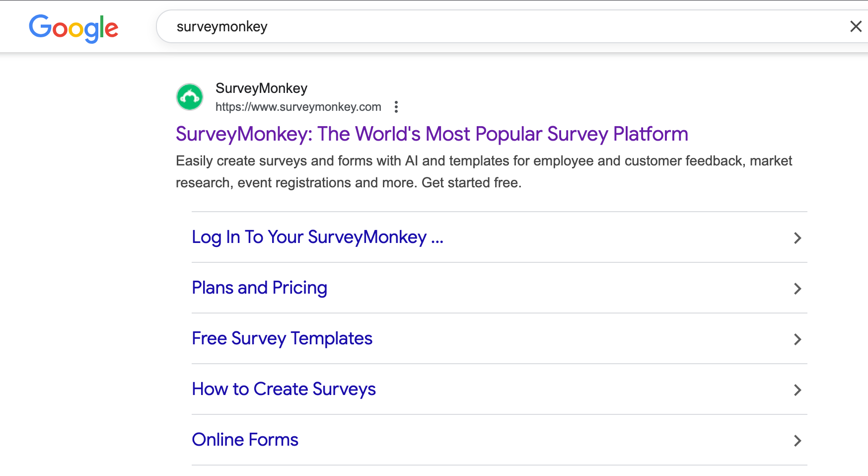This screenshot has width=868, height=476.
Task: Click the SurveyMonkey site name above the URL
Action: (x=261, y=88)
